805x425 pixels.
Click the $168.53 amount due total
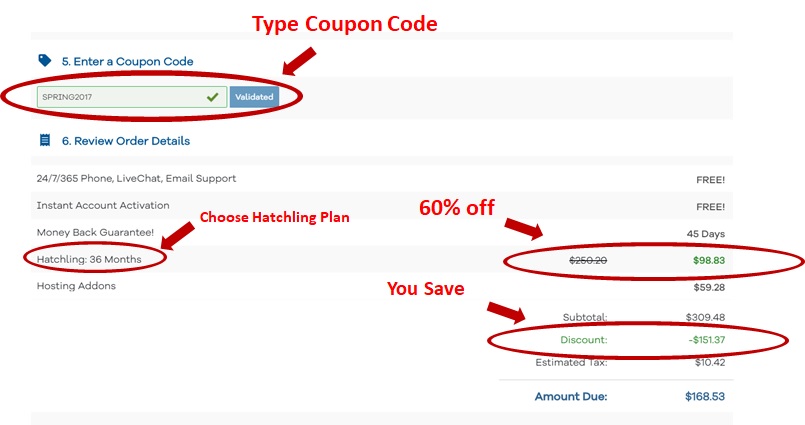coord(705,396)
